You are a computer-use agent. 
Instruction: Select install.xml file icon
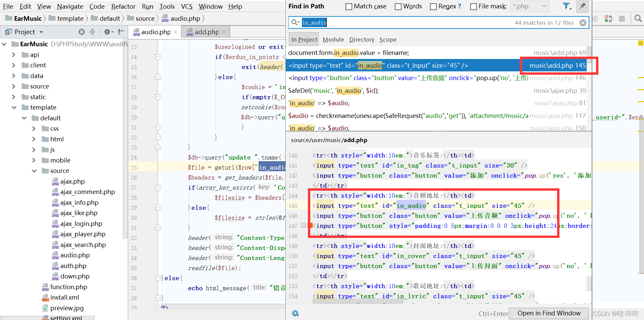[x=45, y=298]
